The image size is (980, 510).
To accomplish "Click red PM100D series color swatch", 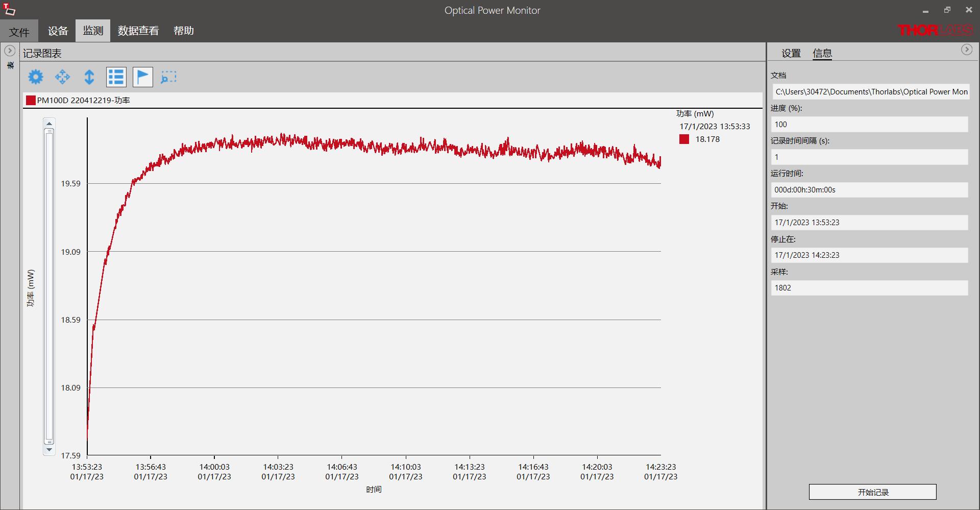I will [31, 100].
